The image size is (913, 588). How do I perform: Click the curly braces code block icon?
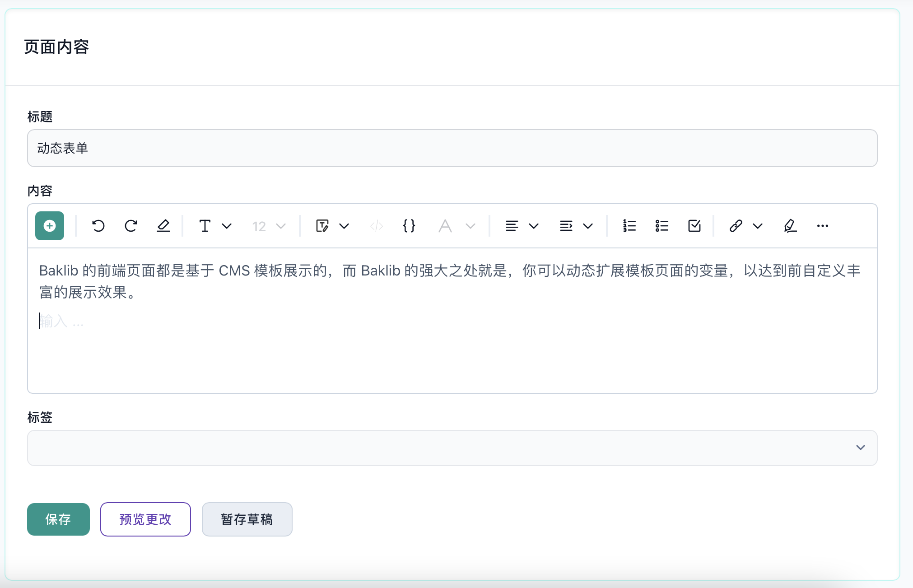point(409,226)
